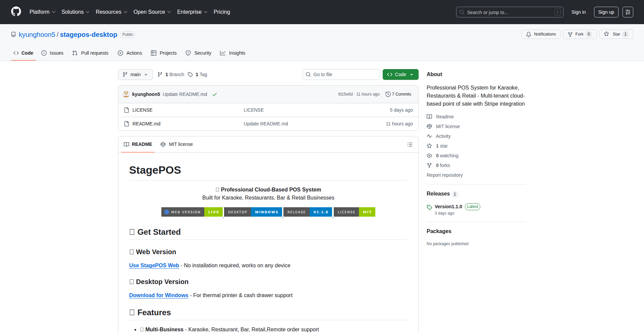644x333 pixels.
Task: Click the GitHub logo icon
Action: (16, 12)
